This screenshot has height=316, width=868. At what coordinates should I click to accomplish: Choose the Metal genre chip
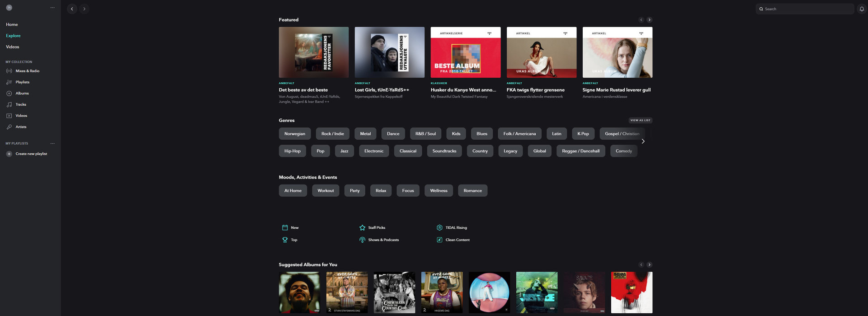(x=365, y=134)
